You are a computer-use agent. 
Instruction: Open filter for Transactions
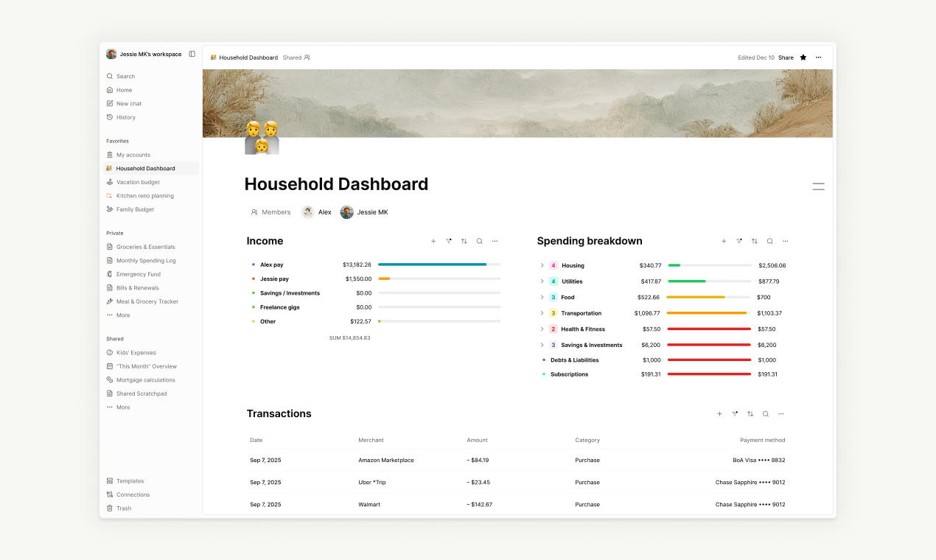click(x=735, y=414)
